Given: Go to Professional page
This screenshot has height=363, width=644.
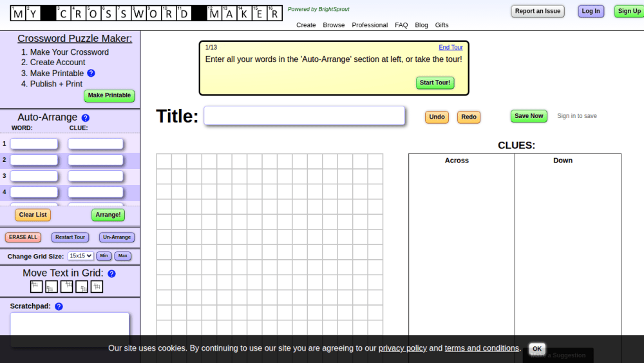Looking at the screenshot, I should tap(370, 25).
